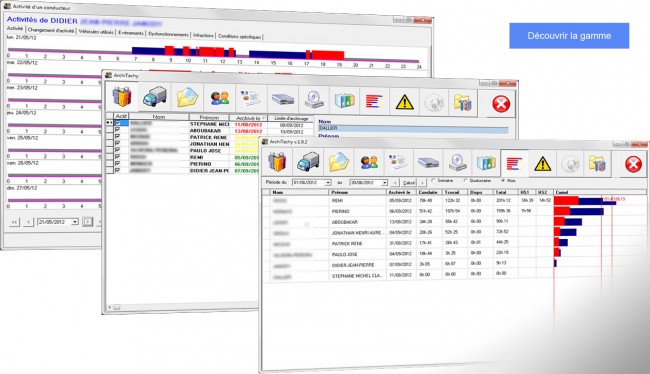Open the truck vehicles icon in ArchiTachy v.1.9.2
The height and width of the screenshot is (374, 650).
pos(308,162)
